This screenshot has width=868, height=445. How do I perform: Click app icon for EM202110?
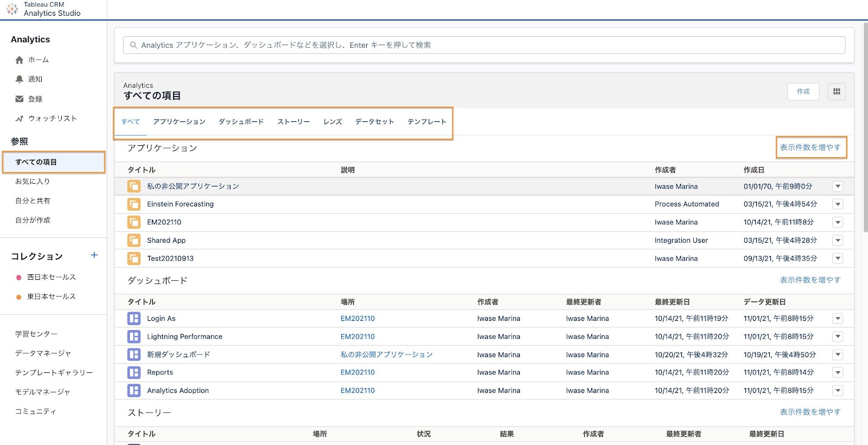click(x=134, y=222)
